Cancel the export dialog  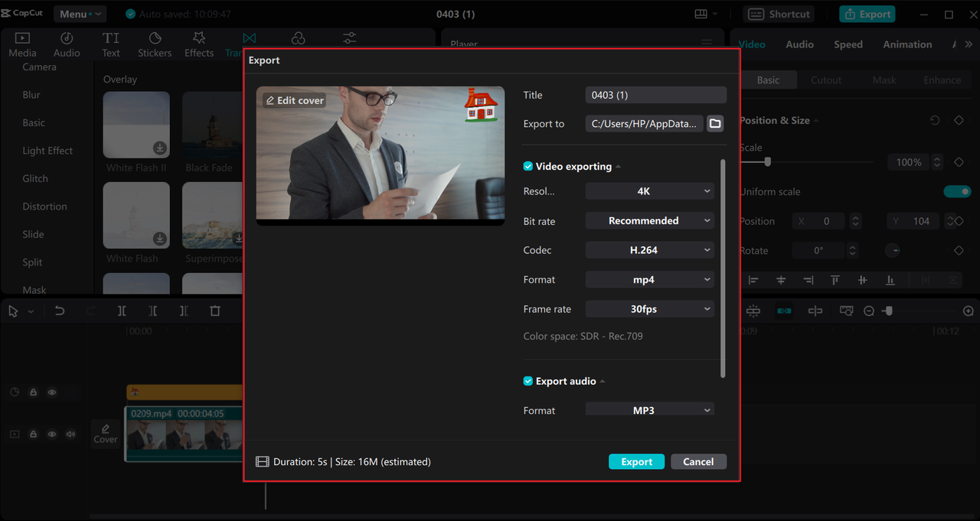pos(698,461)
